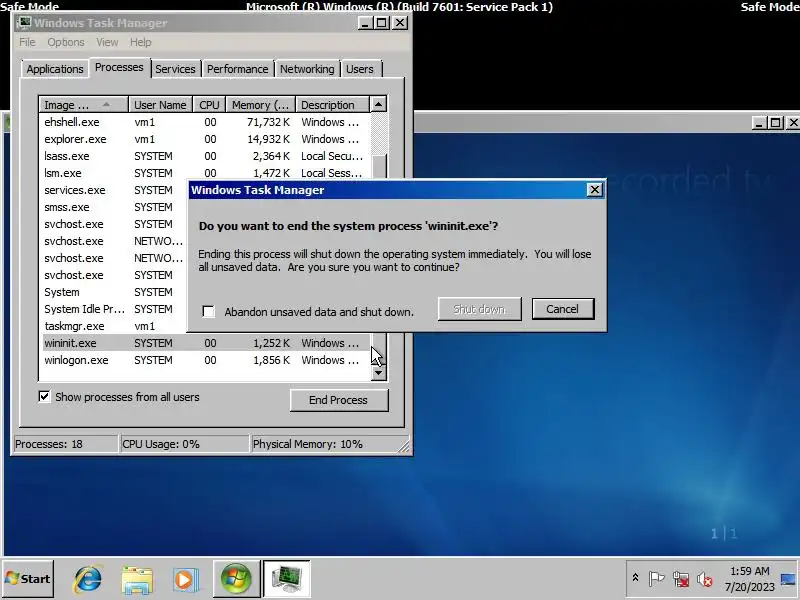Open the Options menu
The image size is (800, 600).
click(66, 42)
